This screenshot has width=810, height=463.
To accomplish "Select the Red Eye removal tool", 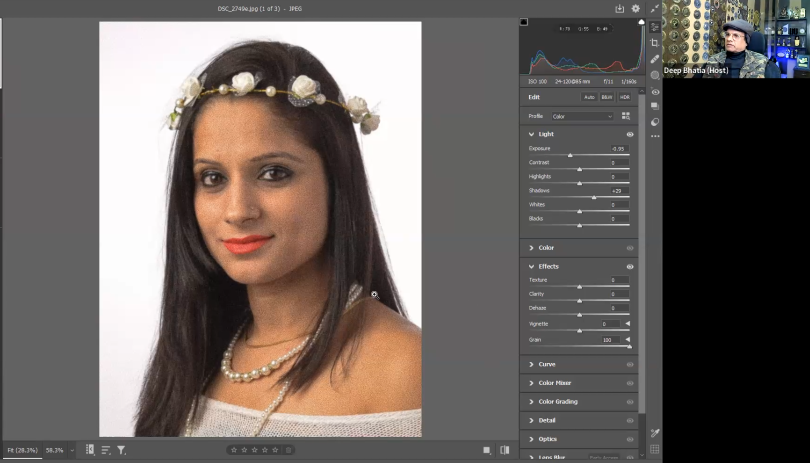I will pos(655,91).
